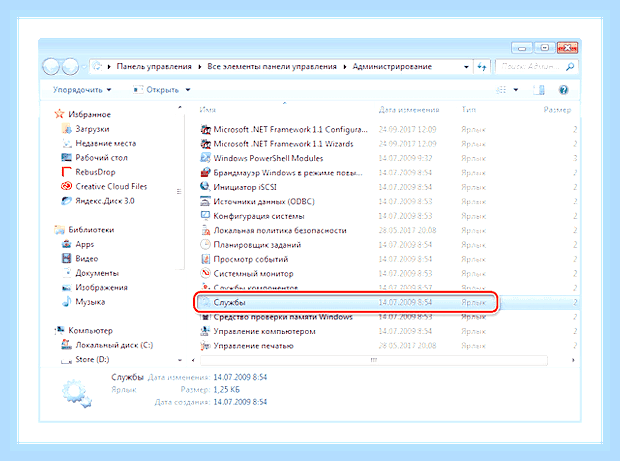The width and height of the screenshot is (620, 461).
Task: Click the Просмотр событий icon
Action: tap(205, 259)
